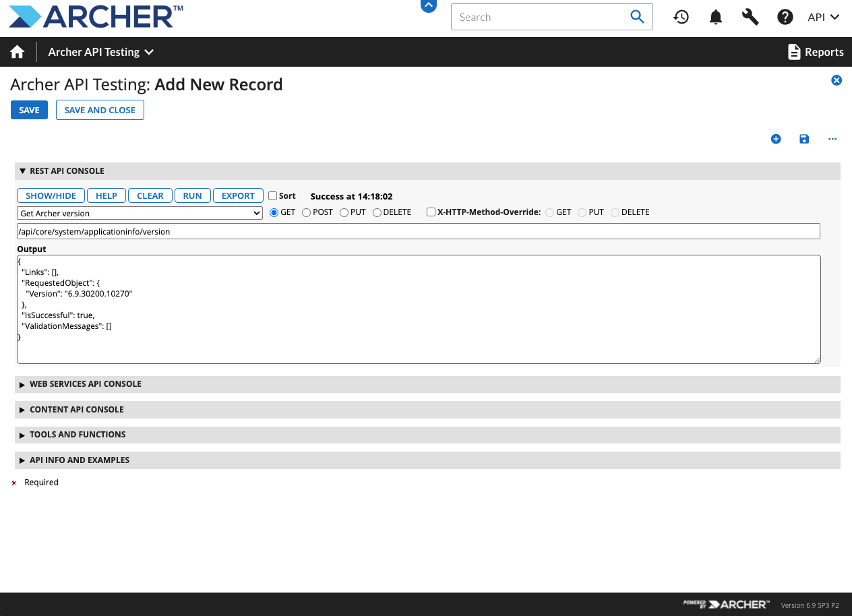Open the Get Archer version dropdown
This screenshot has width=852, height=616.
click(139, 212)
